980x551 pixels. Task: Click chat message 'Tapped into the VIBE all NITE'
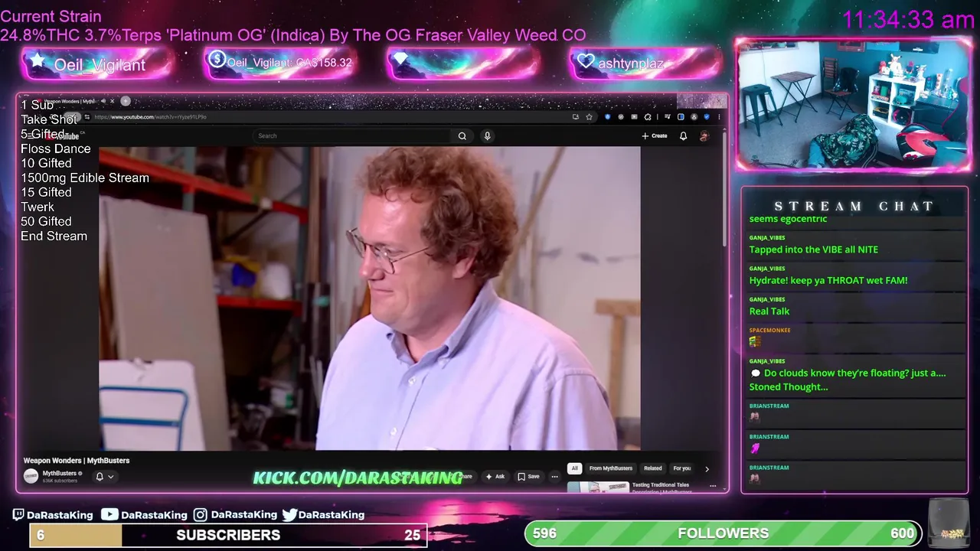click(x=814, y=250)
